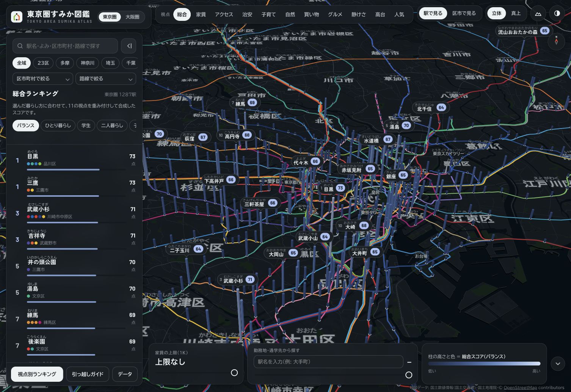Open OpenStreetMap attribution link

tap(520, 387)
